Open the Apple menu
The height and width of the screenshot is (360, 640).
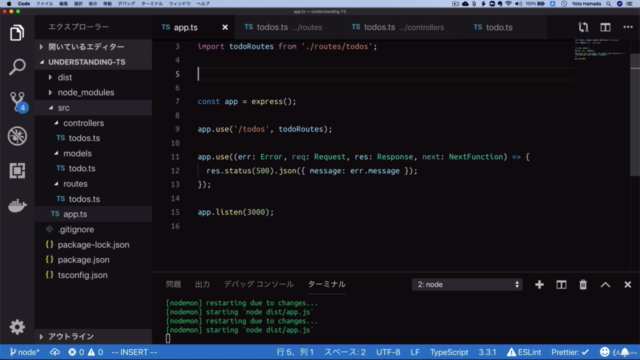pos(9,4)
